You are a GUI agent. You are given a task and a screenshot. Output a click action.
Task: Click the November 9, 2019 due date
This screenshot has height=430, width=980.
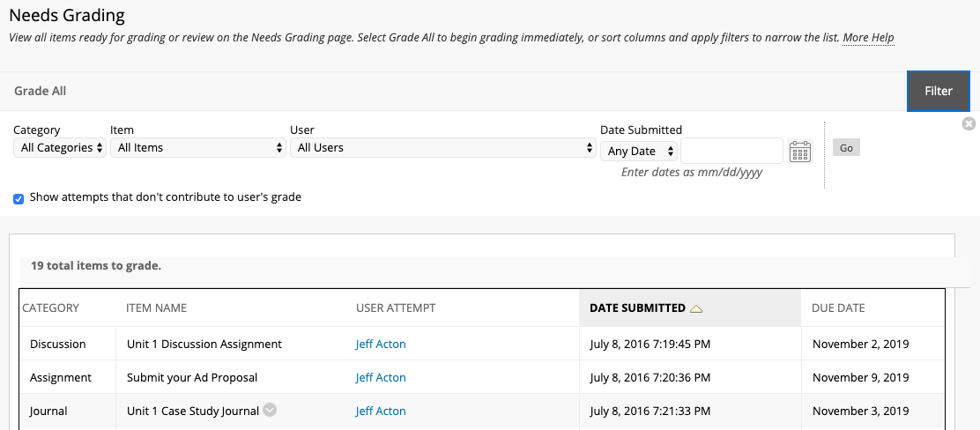(861, 377)
